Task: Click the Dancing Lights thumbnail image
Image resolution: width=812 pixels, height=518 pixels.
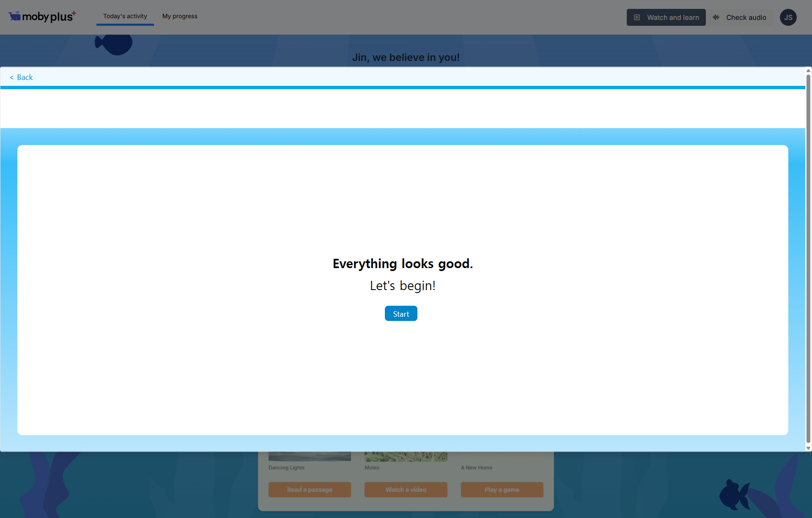Action: 310,457
